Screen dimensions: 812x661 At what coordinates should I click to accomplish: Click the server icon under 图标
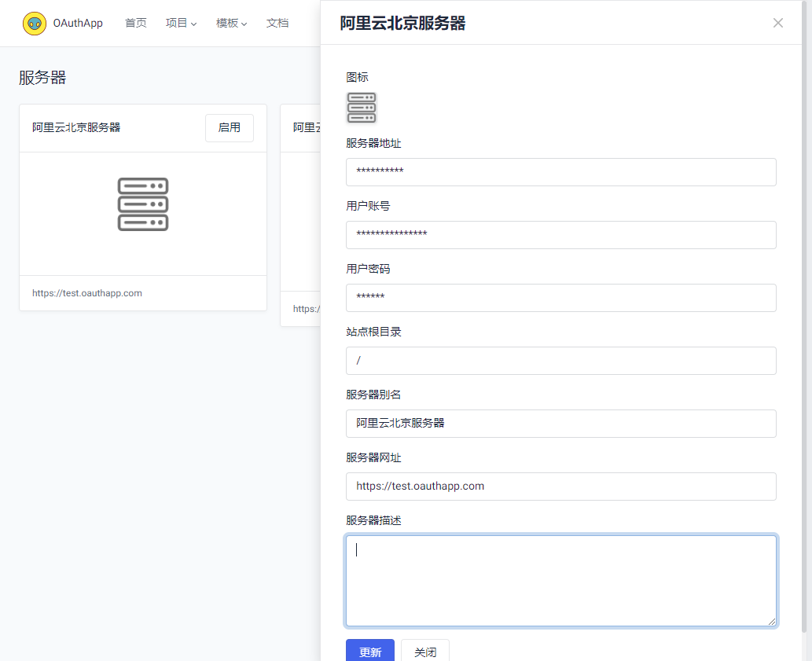coord(361,108)
